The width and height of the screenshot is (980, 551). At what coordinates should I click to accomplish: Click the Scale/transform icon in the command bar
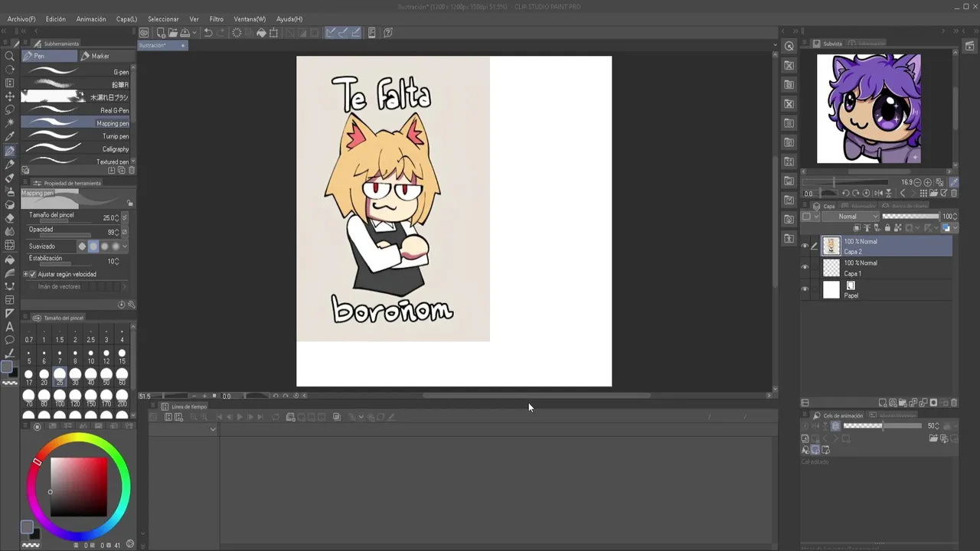[273, 32]
